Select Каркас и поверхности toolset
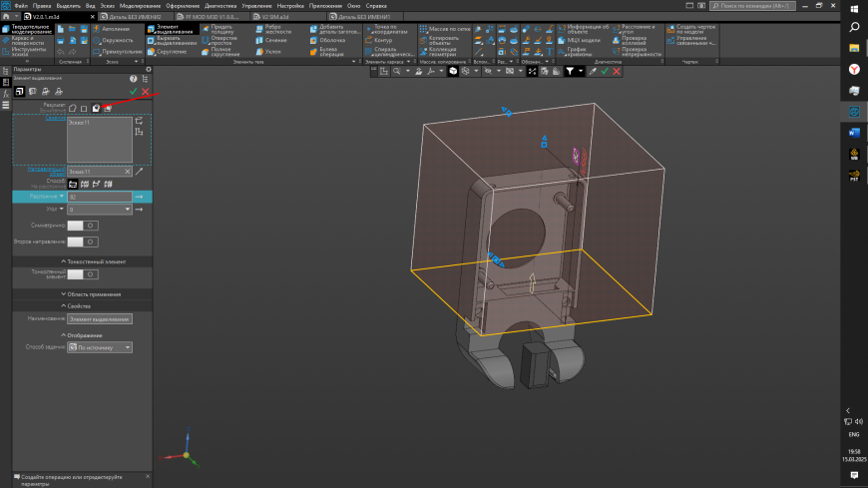Image resolution: width=868 pixels, height=488 pixels. (x=24, y=41)
